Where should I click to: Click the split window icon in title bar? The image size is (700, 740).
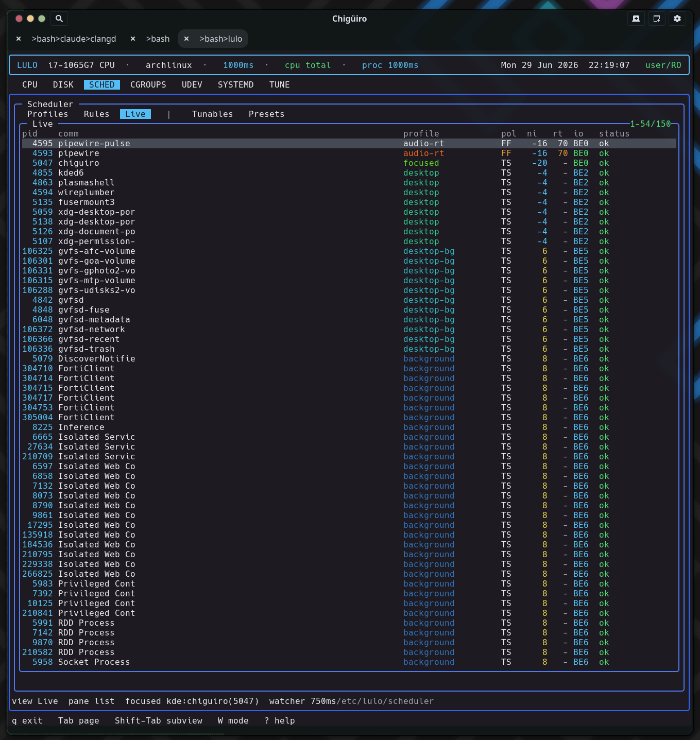(x=657, y=19)
